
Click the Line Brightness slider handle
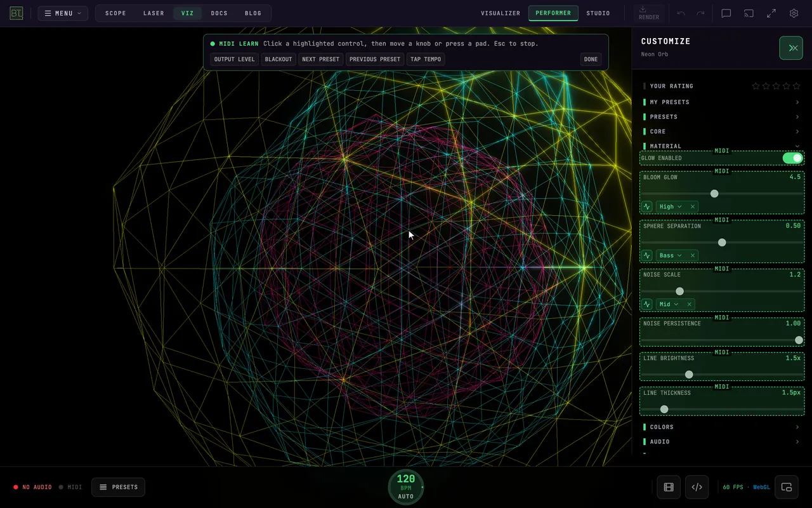click(689, 375)
